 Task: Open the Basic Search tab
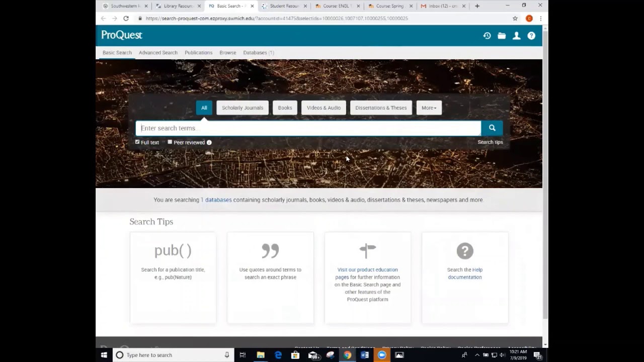pos(117,53)
